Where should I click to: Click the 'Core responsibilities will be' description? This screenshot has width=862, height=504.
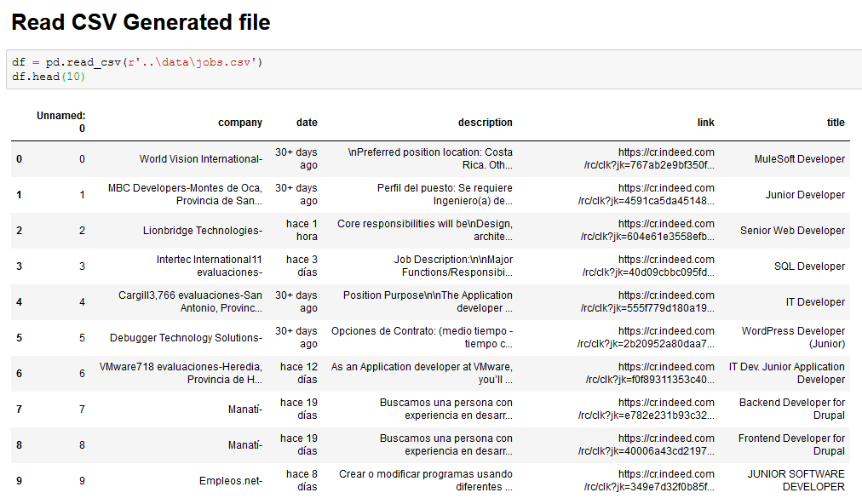[x=425, y=230]
